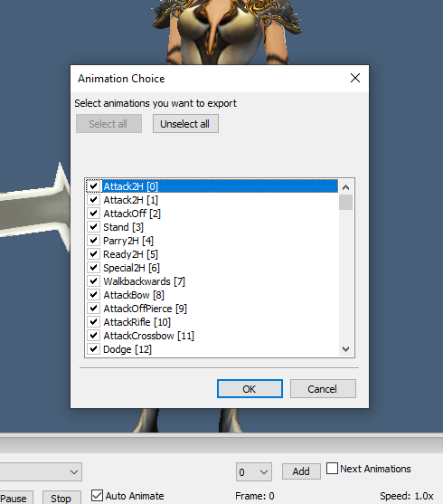Select the Parry2H [4] list row
This screenshot has height=504, width=443.
[x=212, y=241]
